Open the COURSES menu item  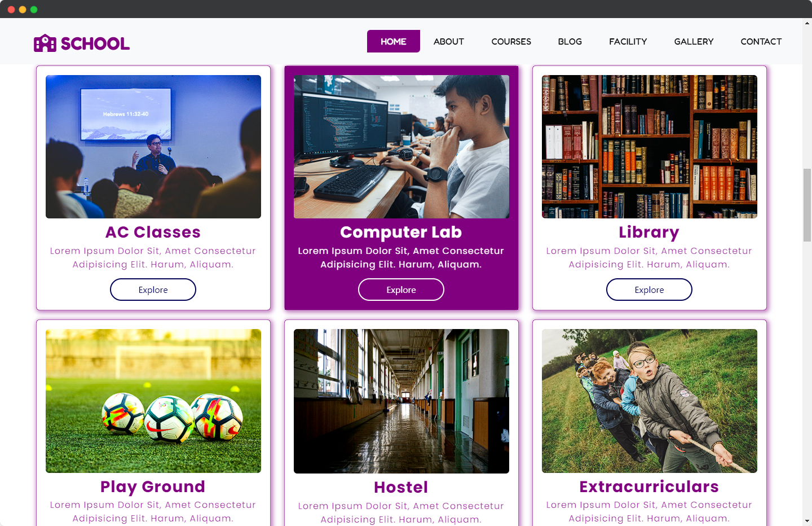(511, 41)
